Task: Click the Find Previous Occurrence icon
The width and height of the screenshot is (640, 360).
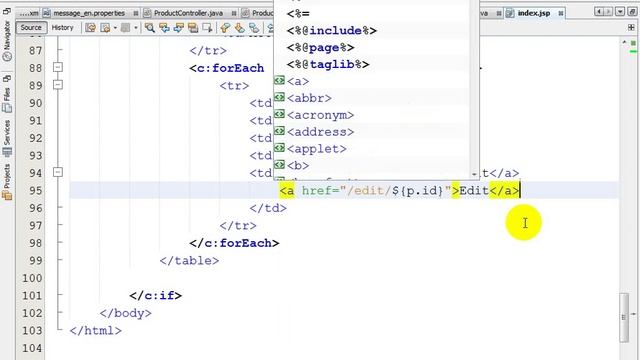Action: 164,28
